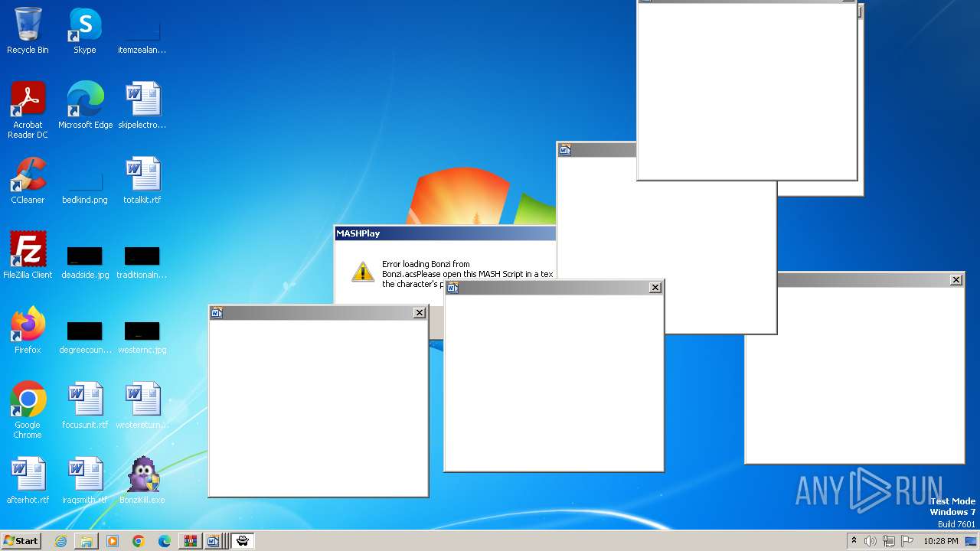Select the skipelectro... Word document

tap(142, 106)
